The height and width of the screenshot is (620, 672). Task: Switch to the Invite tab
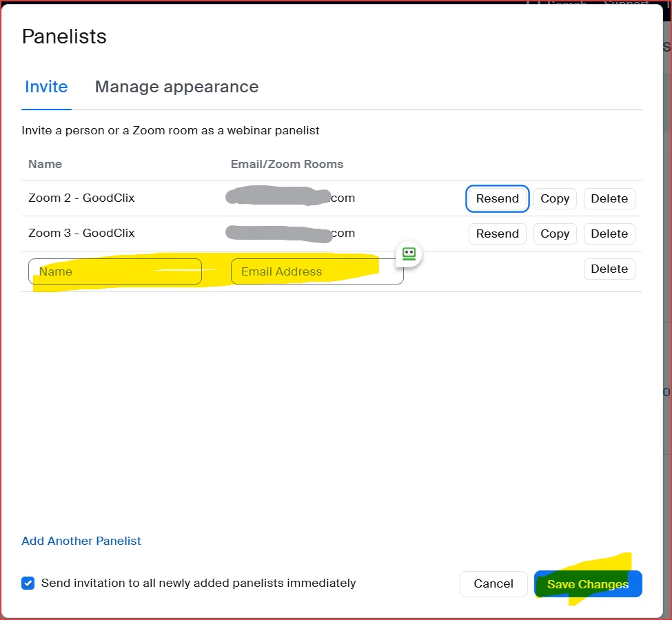46,87
